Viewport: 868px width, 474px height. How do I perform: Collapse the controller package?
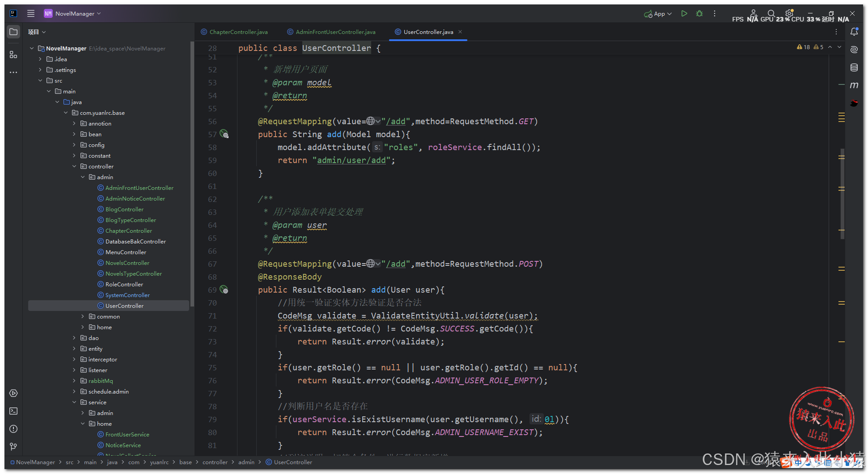pyautogui.click(x=74, y=166)
